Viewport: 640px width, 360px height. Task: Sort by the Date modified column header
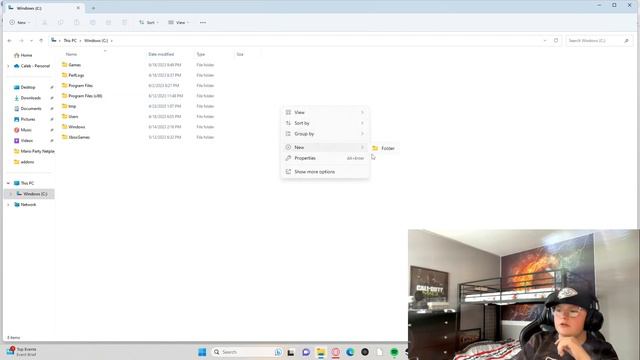(x=161, y=54)
